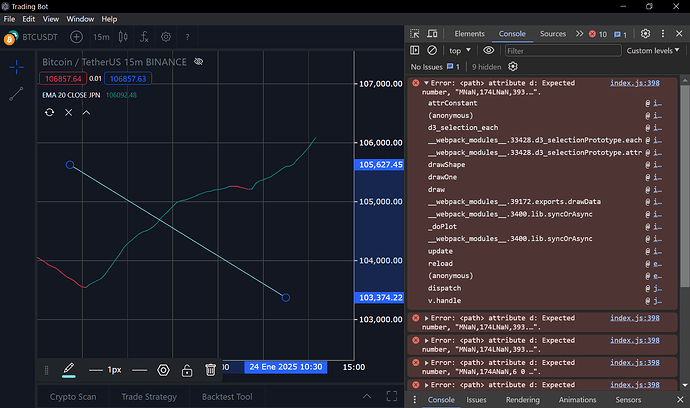Remove the EMA indicator with X icon
690x408 pixels.
click(x=68, y=113)
